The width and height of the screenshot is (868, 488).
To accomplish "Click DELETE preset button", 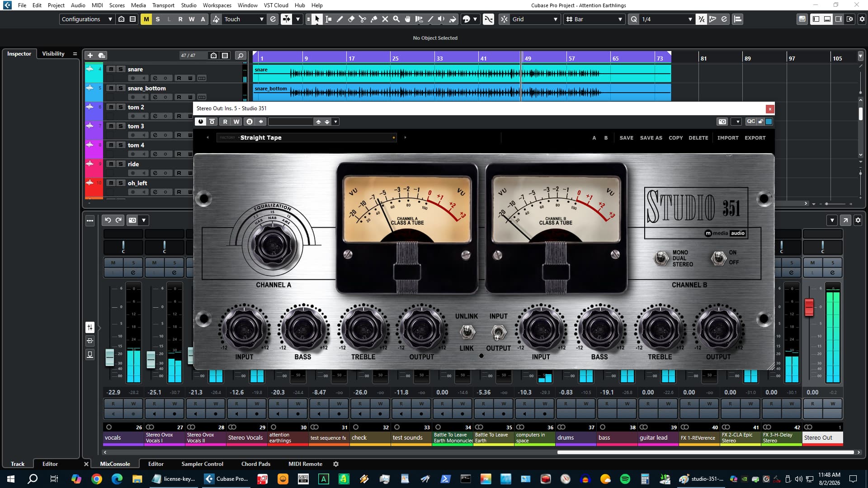I will tap(698, 138).
